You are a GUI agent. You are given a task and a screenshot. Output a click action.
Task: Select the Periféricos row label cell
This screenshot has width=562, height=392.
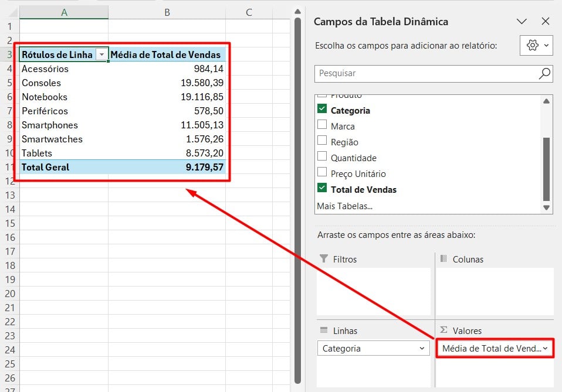(x=64, y=111)
